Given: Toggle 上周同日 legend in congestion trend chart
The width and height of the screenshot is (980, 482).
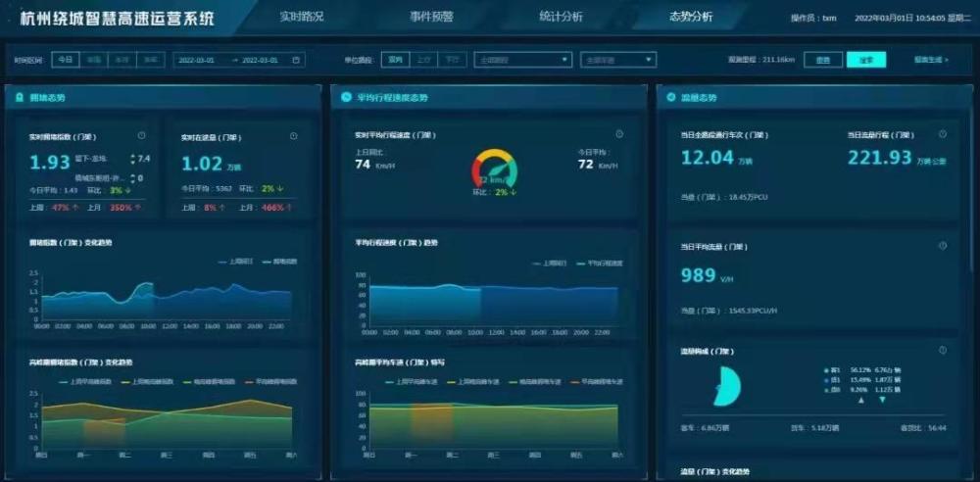Looking at the screenshot, I should click(235, 263).
